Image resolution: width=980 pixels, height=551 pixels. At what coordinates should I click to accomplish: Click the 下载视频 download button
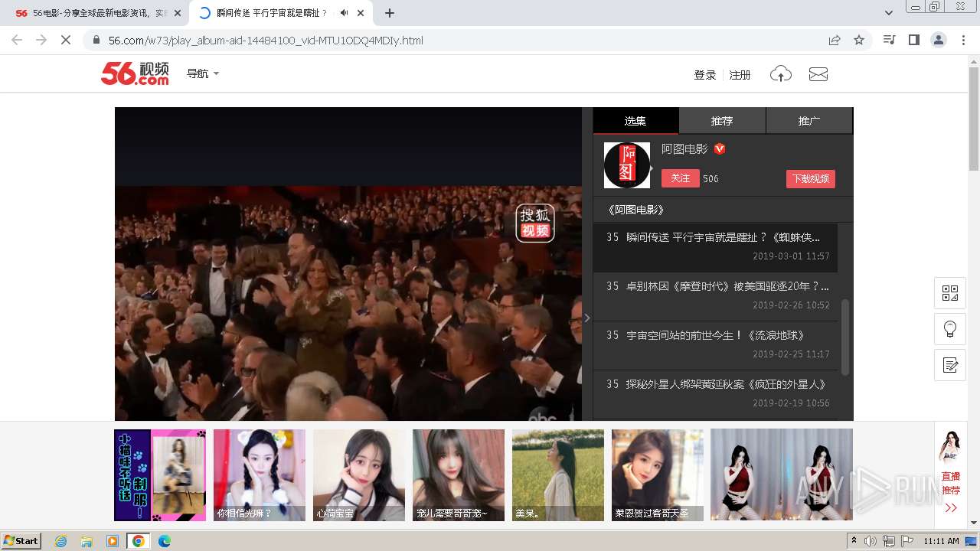pyautogui.click(x=811, y=178)
